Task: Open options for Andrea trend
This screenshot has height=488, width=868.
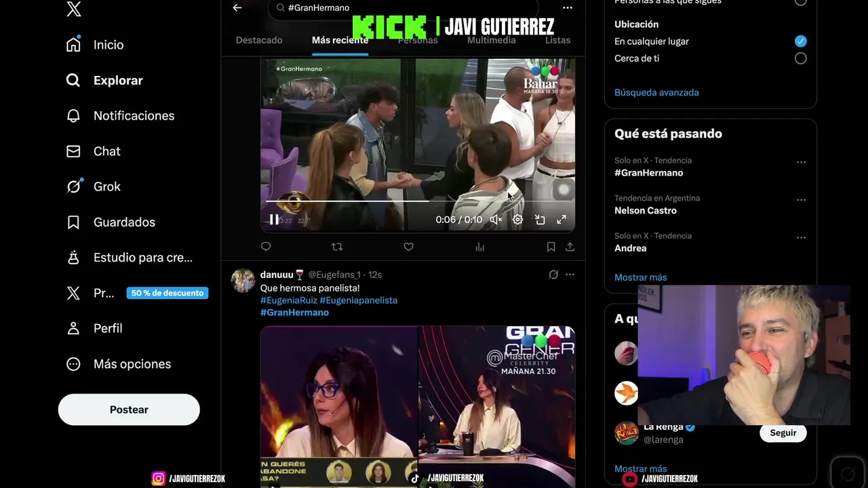Action: click(x=801, y=238)
